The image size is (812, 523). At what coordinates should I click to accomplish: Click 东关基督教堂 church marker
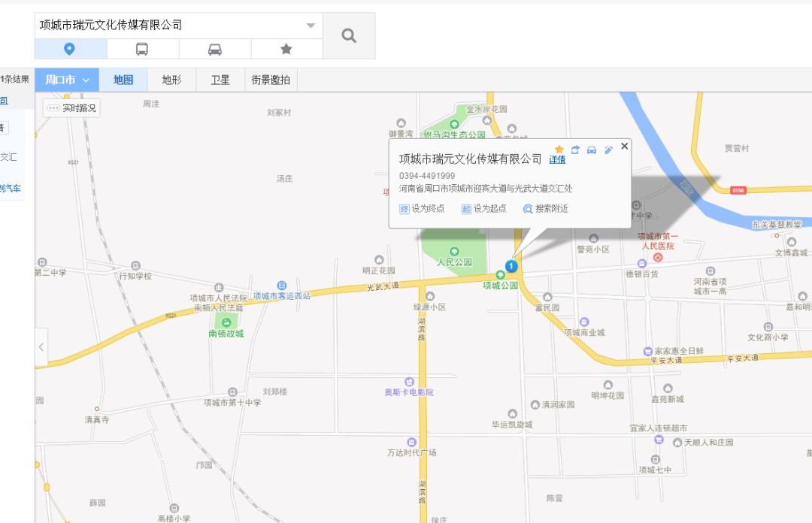coord(777,236)
